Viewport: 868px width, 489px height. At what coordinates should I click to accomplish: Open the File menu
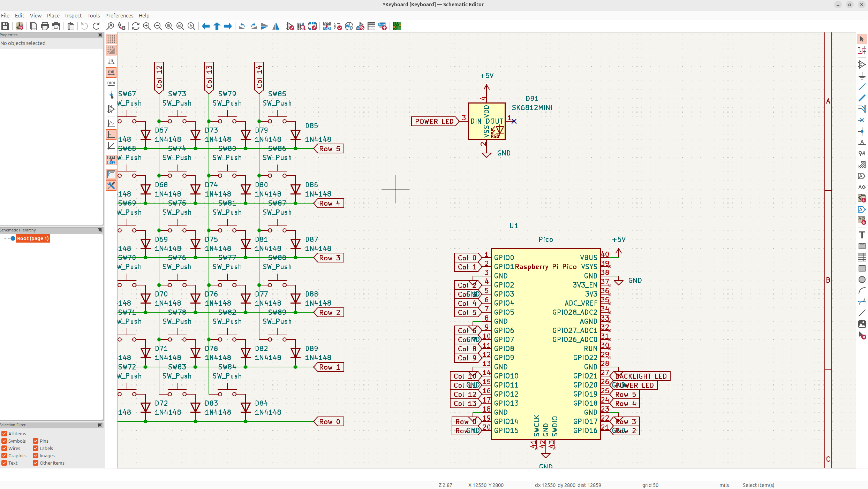(x=5, y=15)
